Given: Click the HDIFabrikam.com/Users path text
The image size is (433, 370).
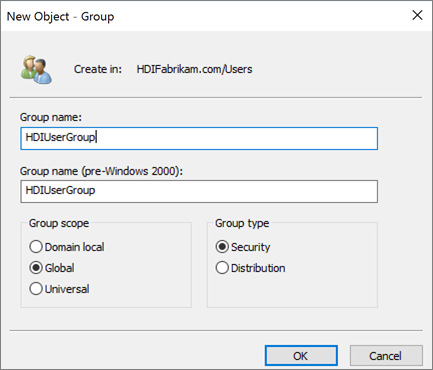Looking at the screenshot, I should coord(194,69).
